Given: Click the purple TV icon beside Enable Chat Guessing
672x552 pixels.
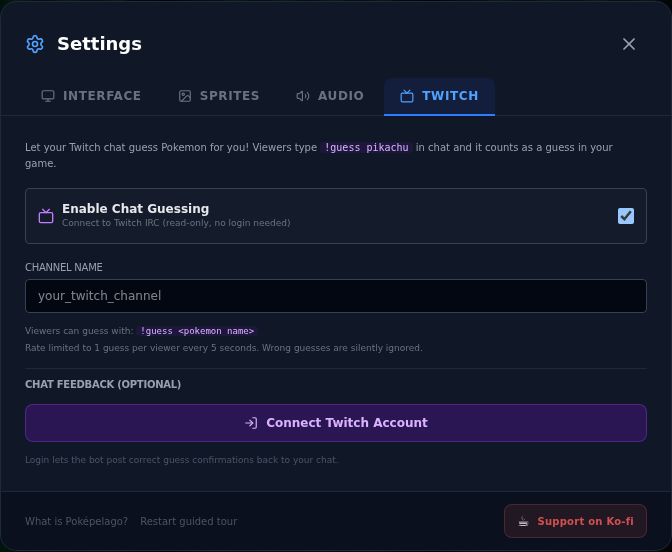Looking at the screenshot, I should coord(46,216).
